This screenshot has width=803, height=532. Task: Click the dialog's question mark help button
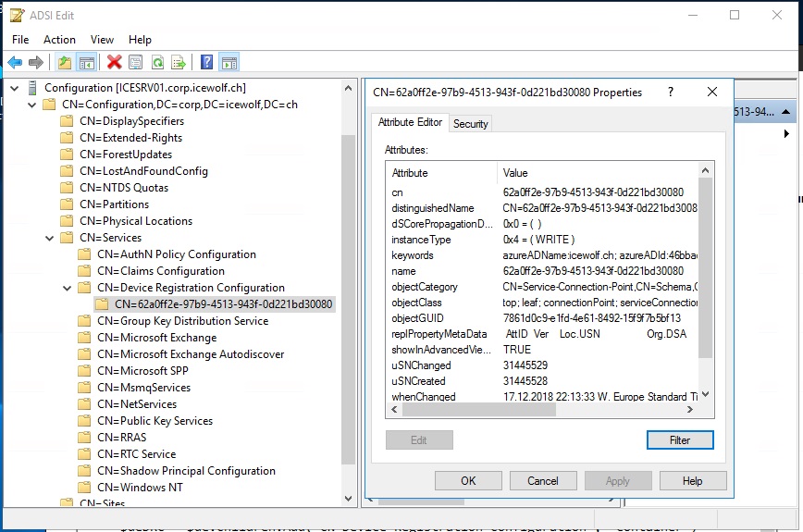pyautogui.click(x=671, y=93)
